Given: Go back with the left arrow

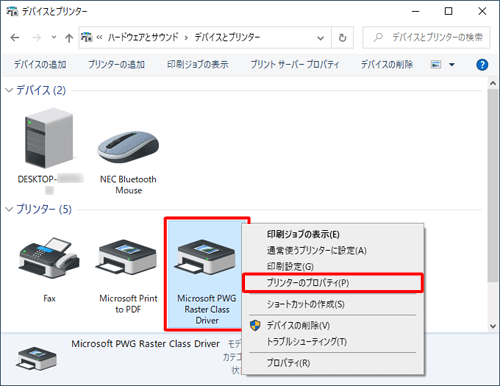Looking at the screenshot, I should (x=15, y=38).
